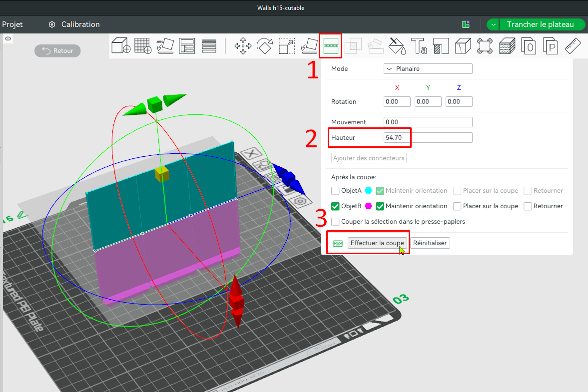Check ObjetA Retourner checkbox
The image size is (588, 392).
[x=528, y=191]
